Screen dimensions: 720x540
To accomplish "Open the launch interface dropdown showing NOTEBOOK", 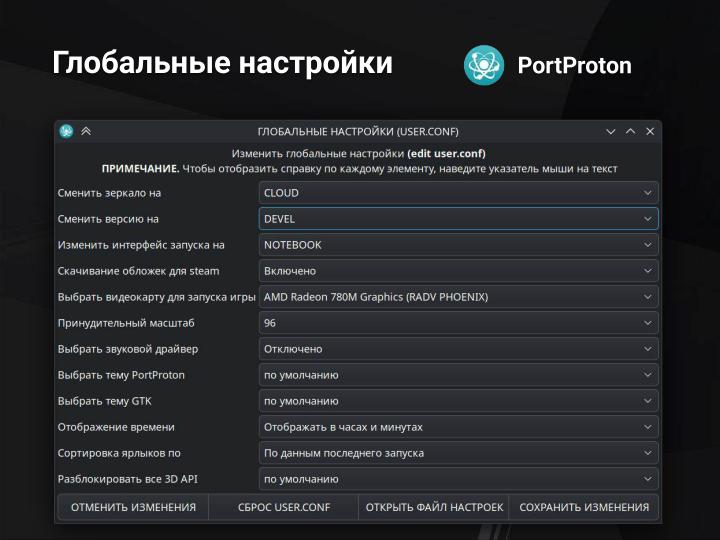I will pyautogui.click(x=458, y=245).
